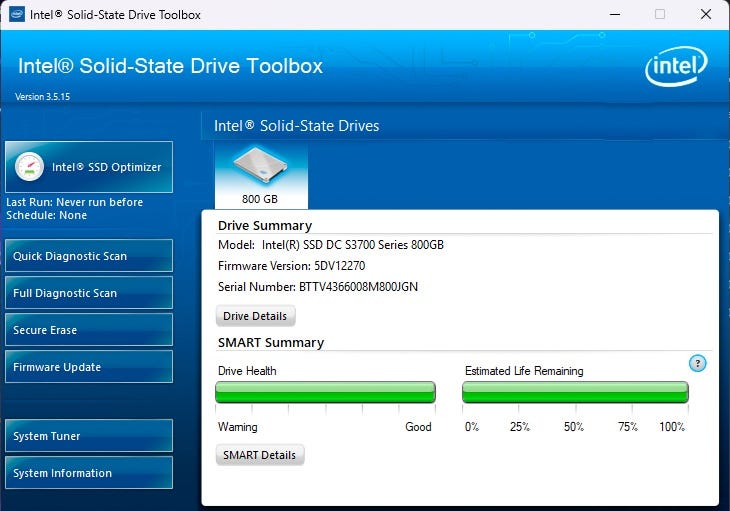
Task: Click the SMART Summary help icon
Action: pos(697,363)
